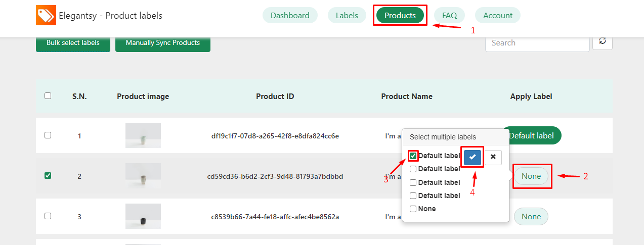Viewport: 644px width, 245px height.
Task: Uncheck the checked Default label option in the popup
Action: 413,156
